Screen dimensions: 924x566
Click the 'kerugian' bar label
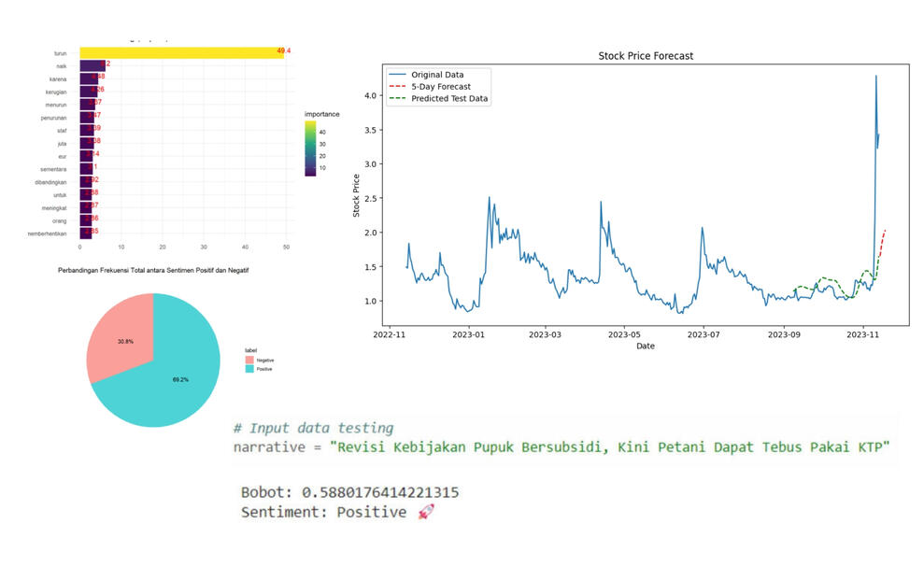[57, 92]
